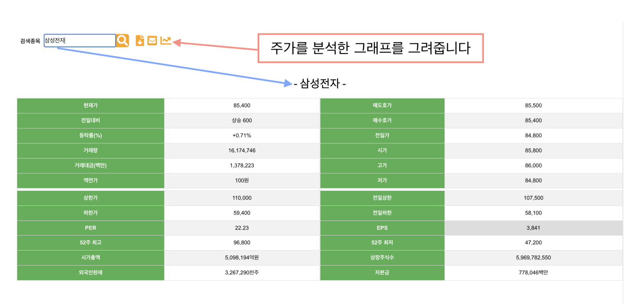The image size is (644, 304).
Task: Open the stock analysis chart icon
Action: click(166, 40)
